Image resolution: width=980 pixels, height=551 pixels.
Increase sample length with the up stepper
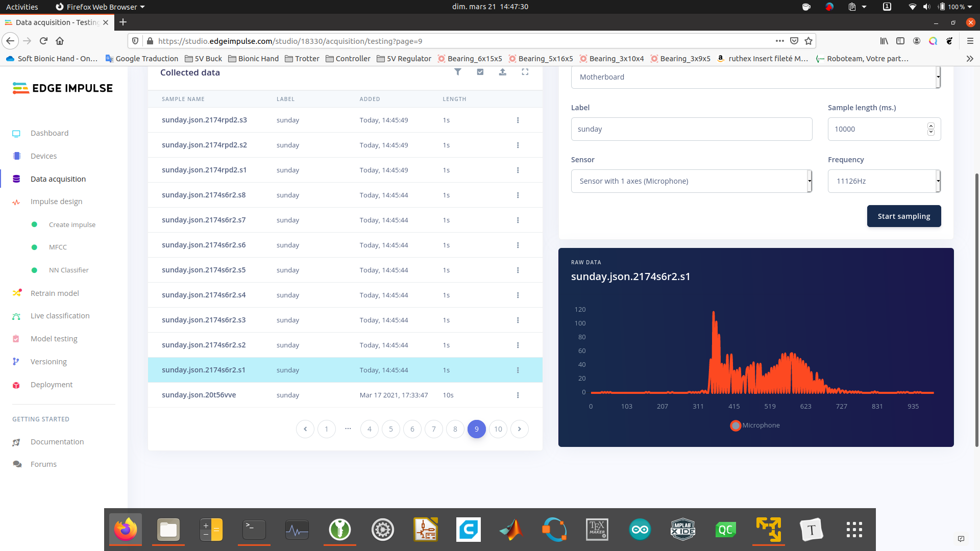(x=931, y=126)
